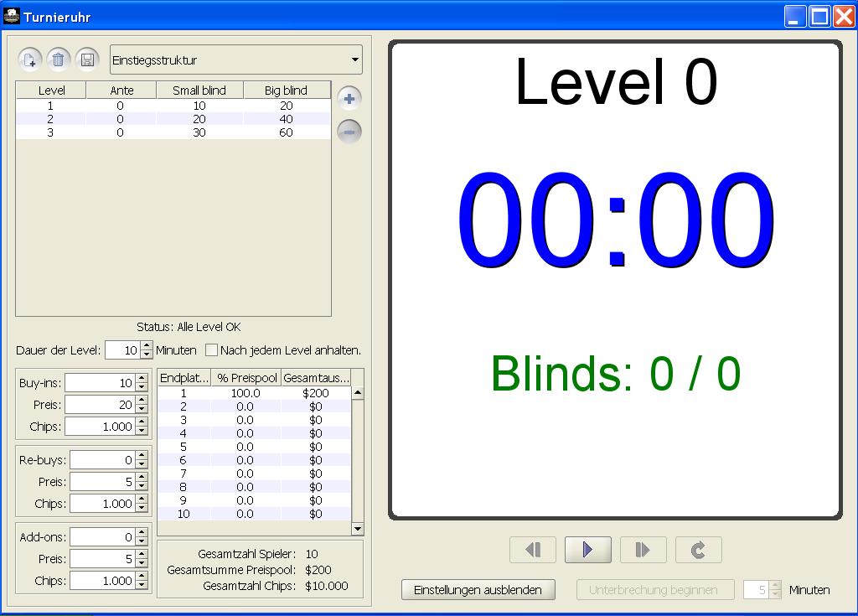Decrease the Add-ons Chips value

pyautogui.click(x=142, y=585)
